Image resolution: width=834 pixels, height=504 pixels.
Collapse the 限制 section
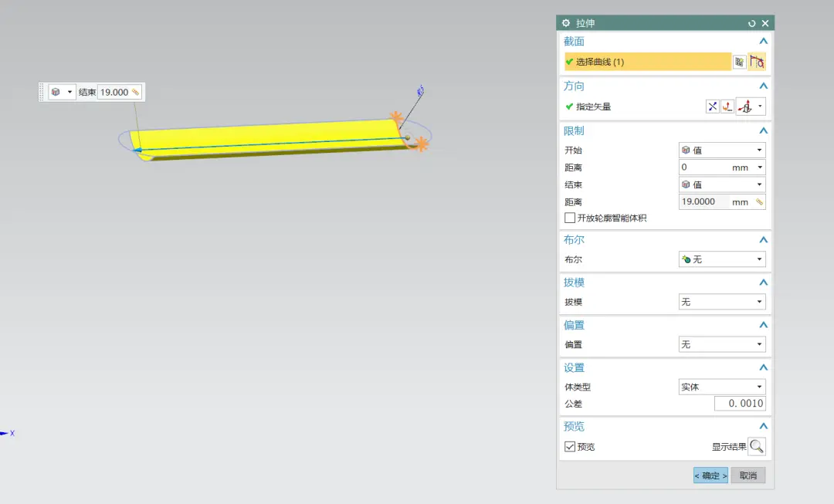click(x=763, y=130)
